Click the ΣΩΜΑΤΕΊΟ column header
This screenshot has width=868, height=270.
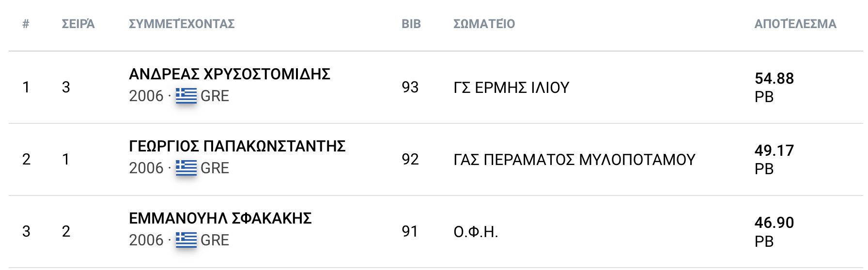coord(484,24)
